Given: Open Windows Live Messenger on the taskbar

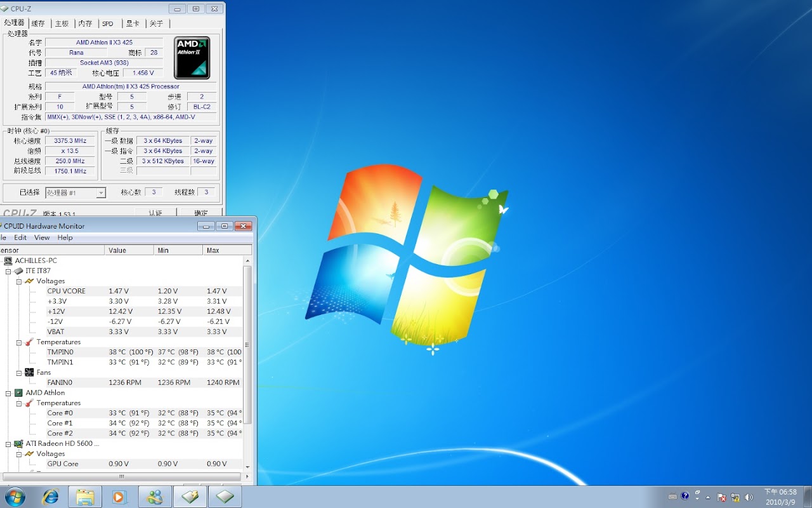Looking at the screenshot, I should pos(154,497).
